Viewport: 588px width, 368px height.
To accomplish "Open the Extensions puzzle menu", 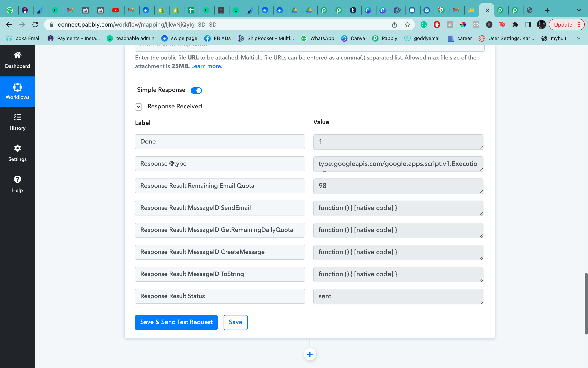I will click(x=515, y=25).
